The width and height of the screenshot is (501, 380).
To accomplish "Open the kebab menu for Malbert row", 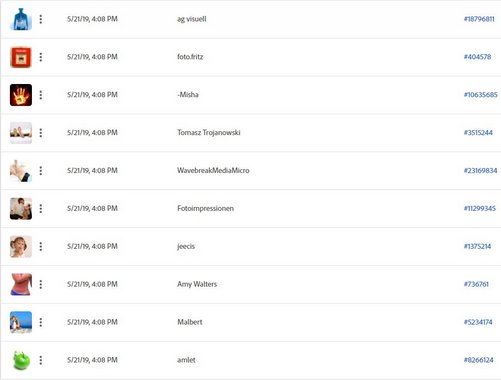I will pos(41,322).
